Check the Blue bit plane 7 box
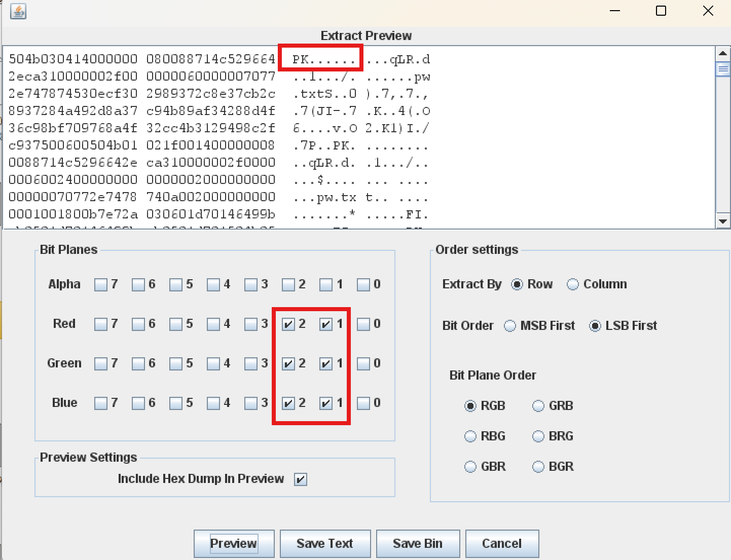This screenshot has width=731, height=560. point(101,403)
